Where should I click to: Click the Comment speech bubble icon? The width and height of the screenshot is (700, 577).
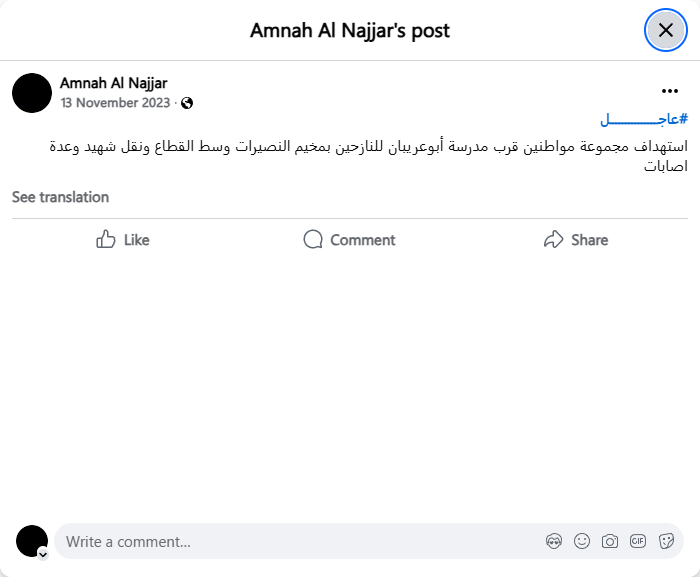click(313, 240)
